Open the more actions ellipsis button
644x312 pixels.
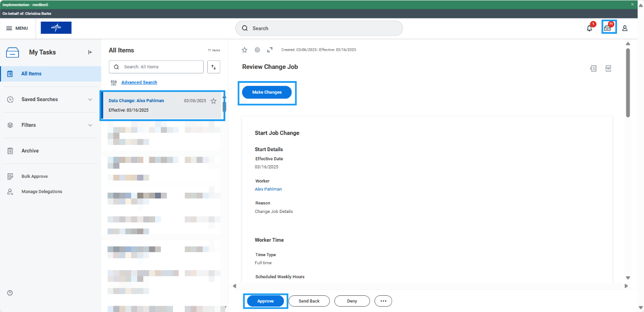click(x=383, y=301)
